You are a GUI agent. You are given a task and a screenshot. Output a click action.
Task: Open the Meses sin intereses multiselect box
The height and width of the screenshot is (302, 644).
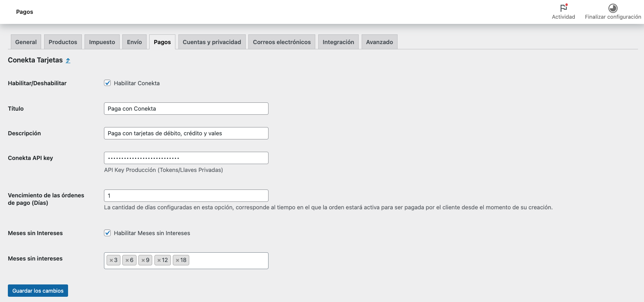click(228, 261)
